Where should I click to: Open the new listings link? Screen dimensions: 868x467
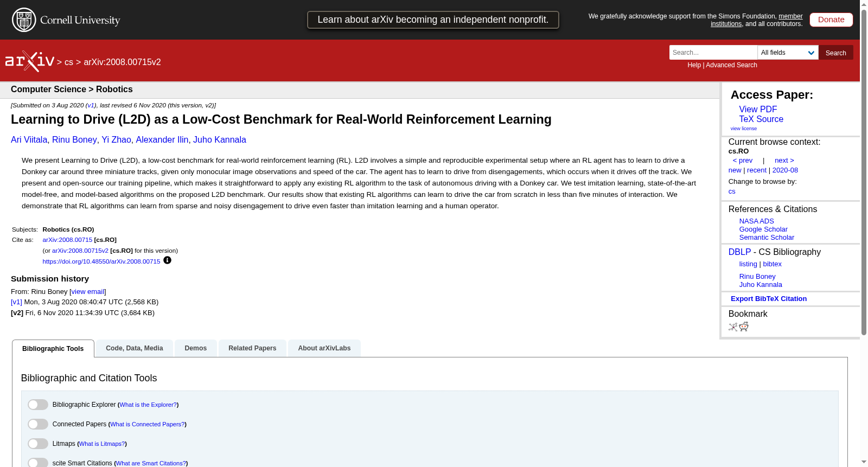point(735,170)
